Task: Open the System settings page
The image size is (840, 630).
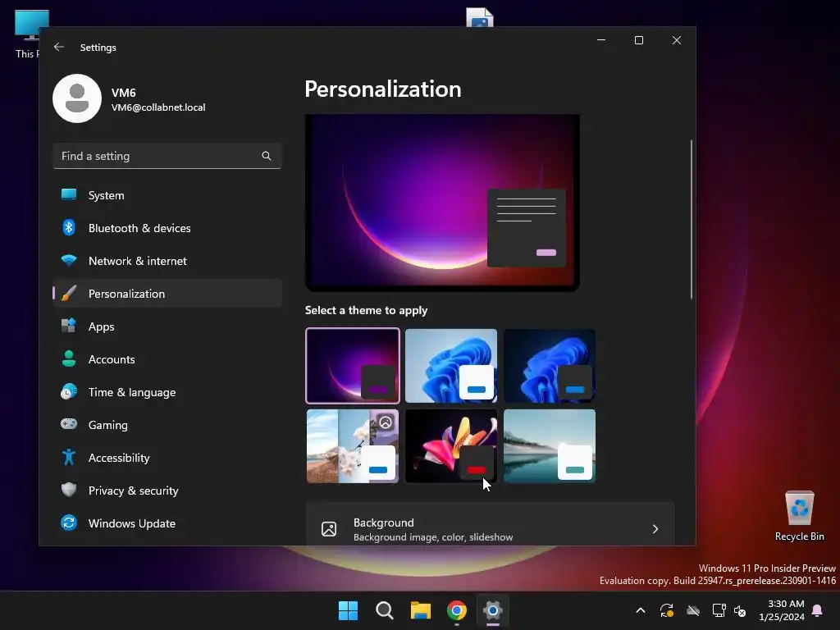Action: click(x=167, y=195)
